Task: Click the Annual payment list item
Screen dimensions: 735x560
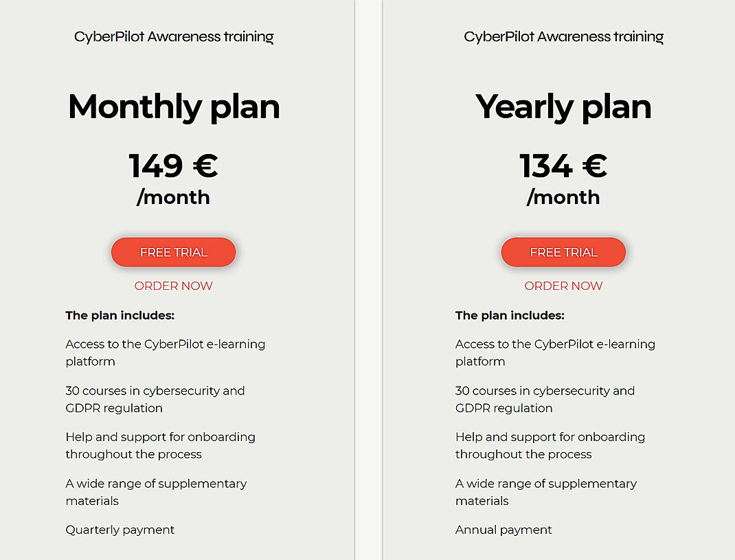Action: tap(503, 530)
